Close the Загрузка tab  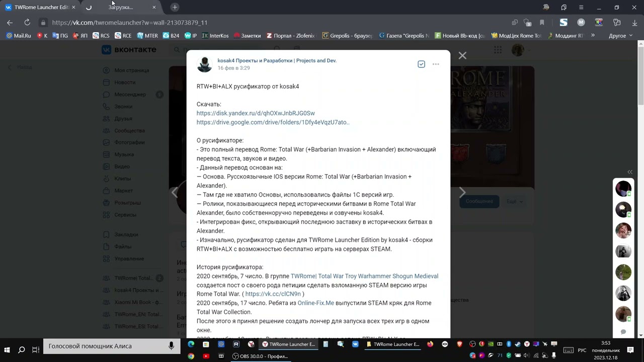pos(154,7)
